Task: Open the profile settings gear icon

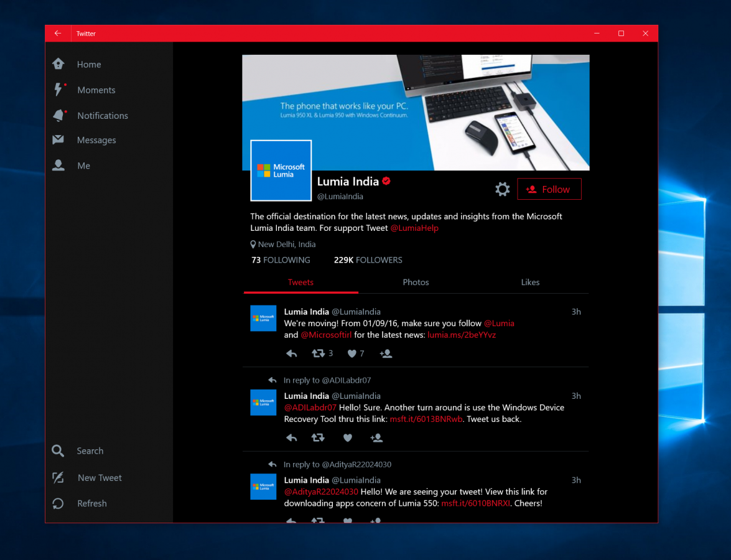Action: pyautogui.click(x=502, y=189)
